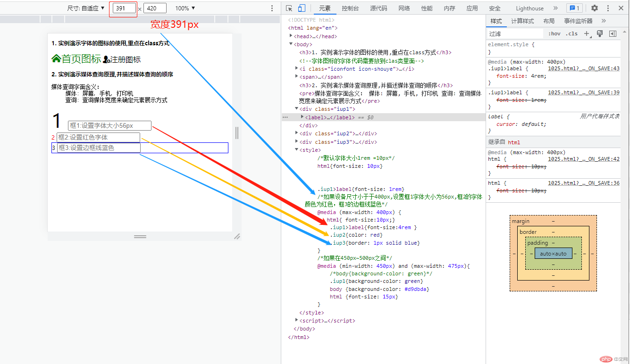Switch to the 应用 Application tab
Viewport: 630px width, 364px height.
(472, 8)
